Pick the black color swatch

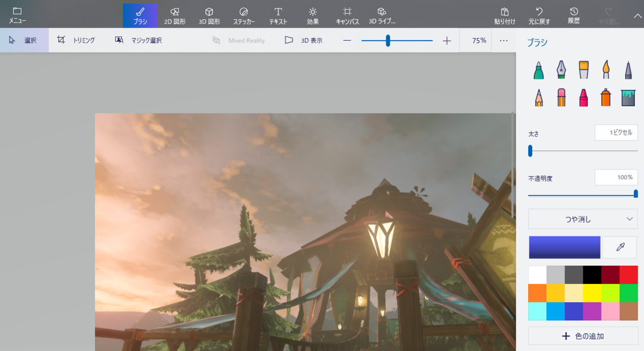point(592,275)
